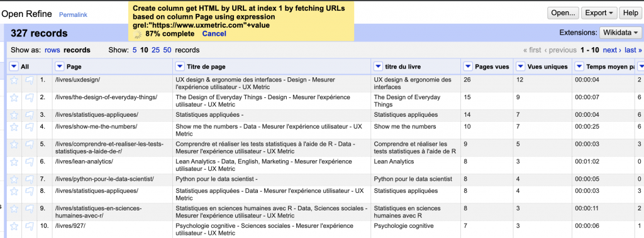The height and width of the screenshot is (238, 644).
Task: Star row 9 statistiques-en-sciences-humaines
Action: tap(14, 209)
